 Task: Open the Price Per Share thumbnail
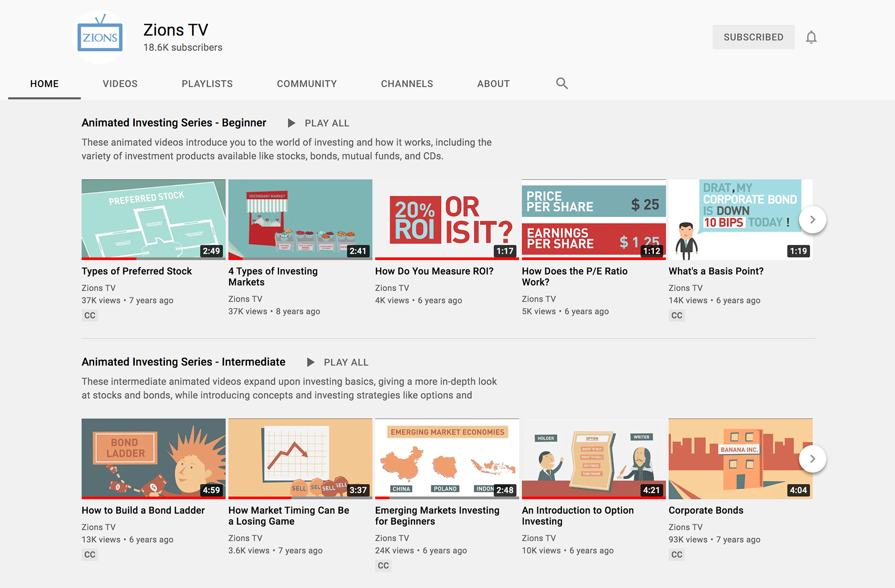point(593,219)
